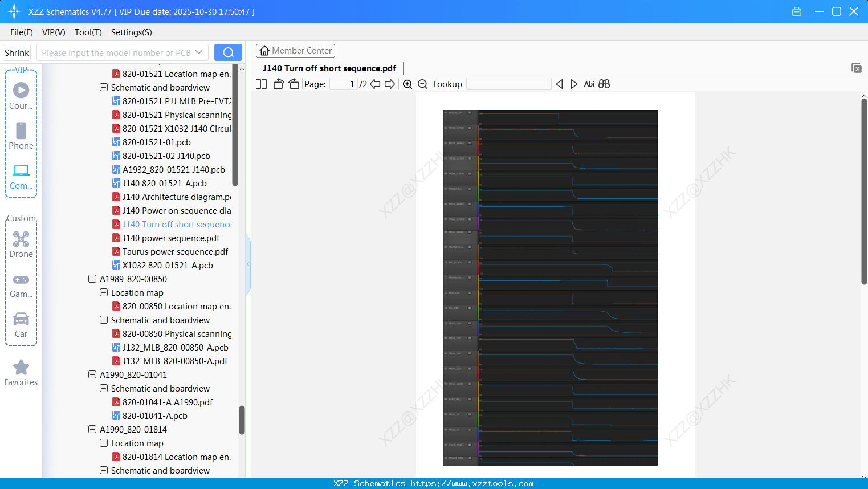Select J140 Turn off short sequence.pdf tab
The height and width of the screenshot is (489, 868).
point(329,68)
